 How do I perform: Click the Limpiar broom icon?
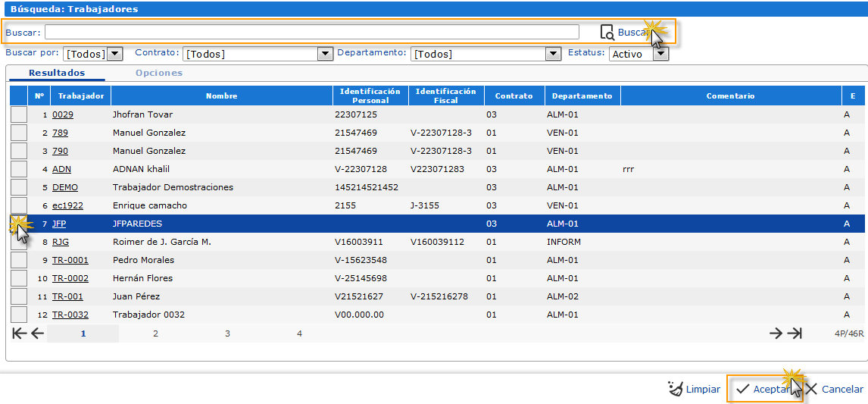[x=675, y=389]
